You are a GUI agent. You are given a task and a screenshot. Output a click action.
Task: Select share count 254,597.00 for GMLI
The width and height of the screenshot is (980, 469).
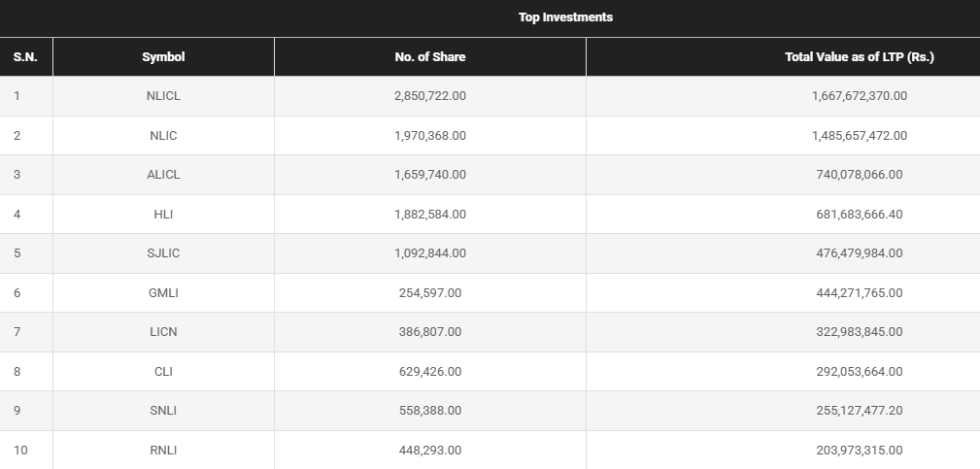[x=429, y=292]
